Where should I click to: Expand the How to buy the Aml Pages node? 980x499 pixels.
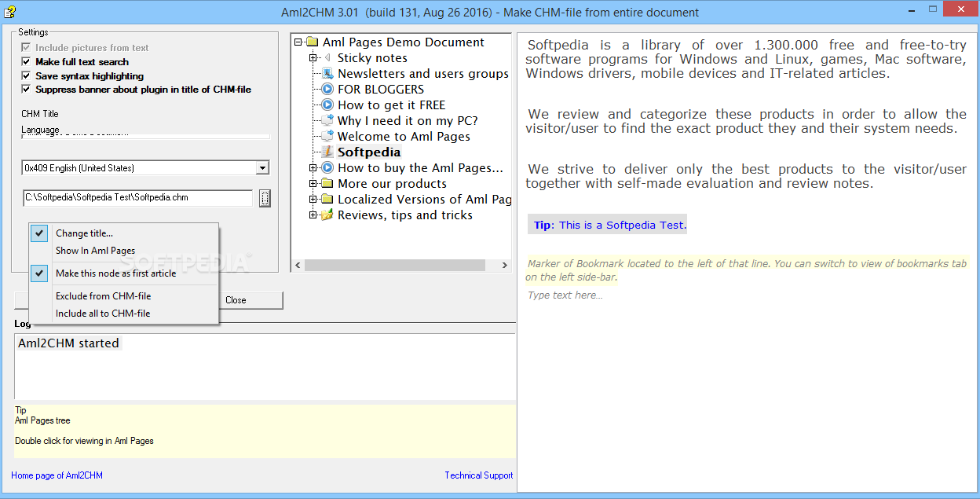[313, 168]
